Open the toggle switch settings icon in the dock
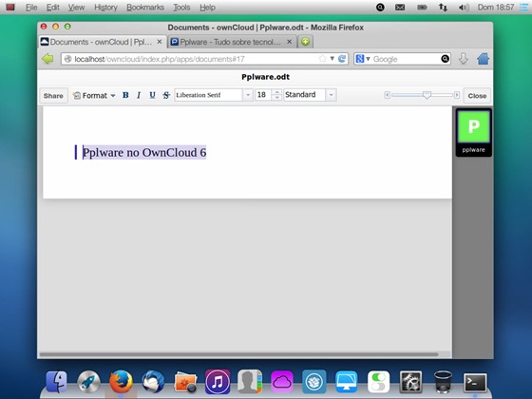Viewport: 532px width, 399px height. tap(378, 382)
